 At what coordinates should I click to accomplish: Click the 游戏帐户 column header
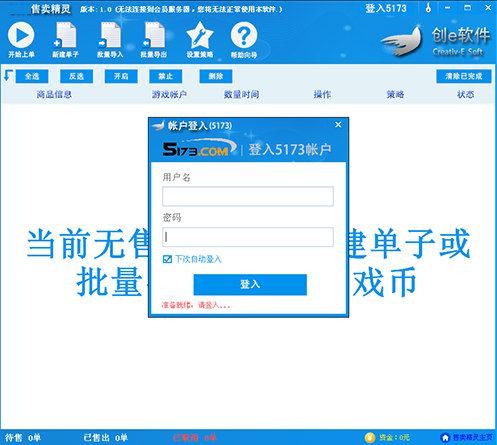coord(169,95)
